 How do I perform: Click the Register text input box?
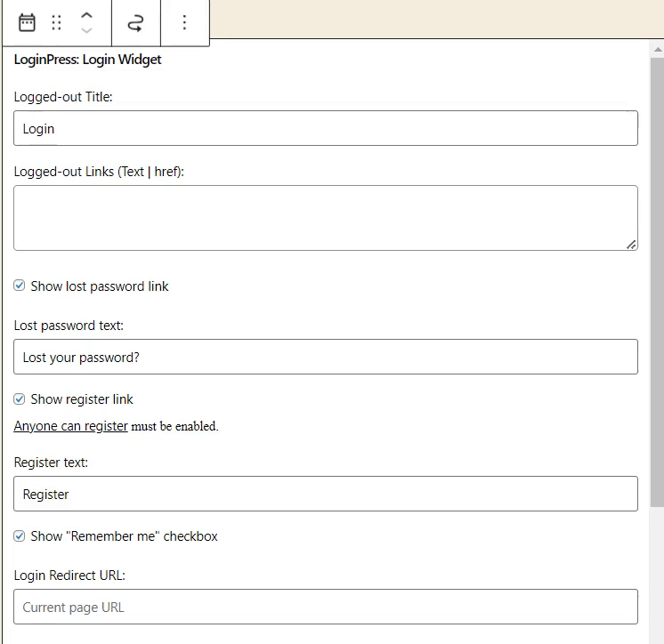tap(326, 494)
